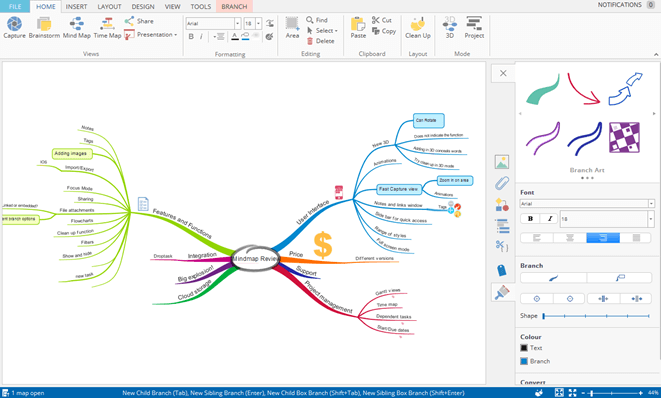661x398 pixels.
Task: Open the BRANCH tab
Action: (x=234, y=6)
